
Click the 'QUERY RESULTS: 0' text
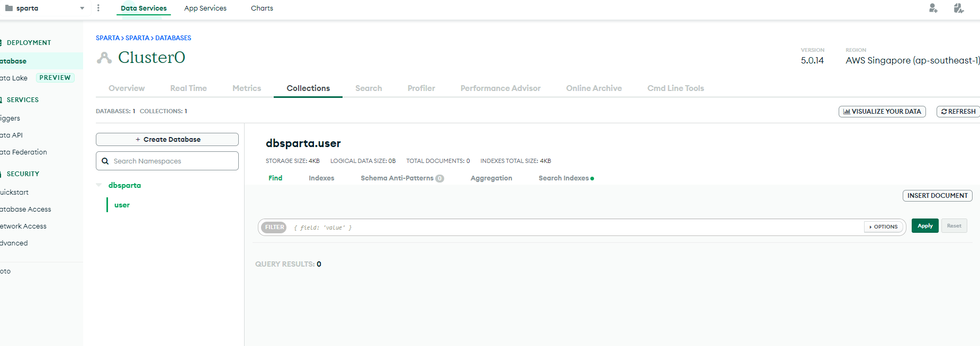288,265
